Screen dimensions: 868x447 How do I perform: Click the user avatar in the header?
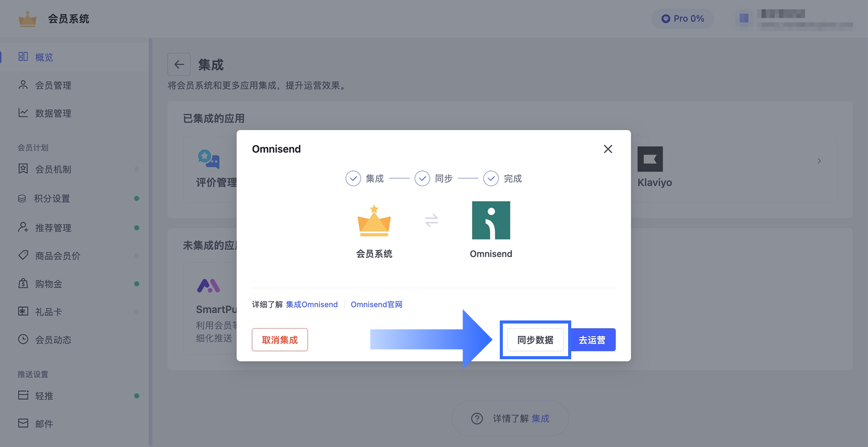[x=744, y=18]
